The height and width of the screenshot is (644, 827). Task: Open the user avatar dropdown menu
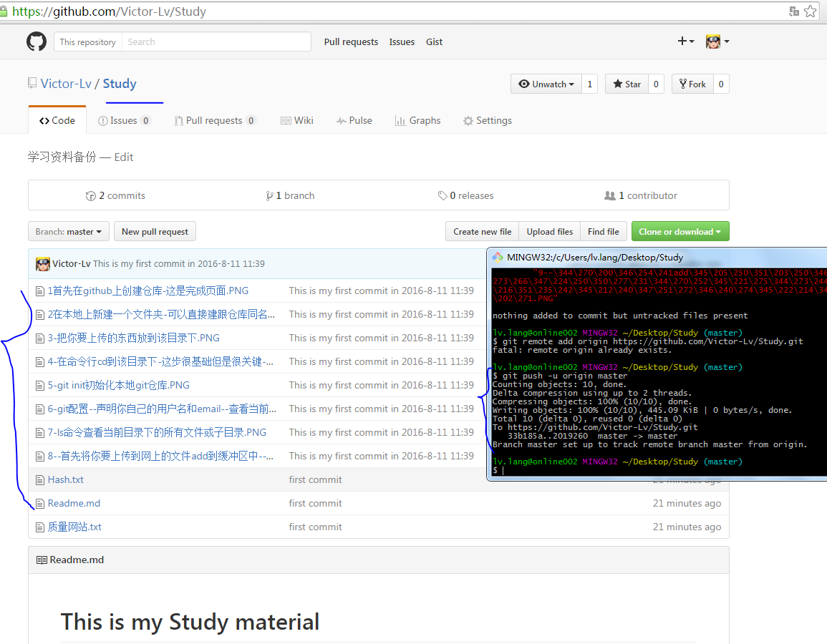[x=717, y=41]
